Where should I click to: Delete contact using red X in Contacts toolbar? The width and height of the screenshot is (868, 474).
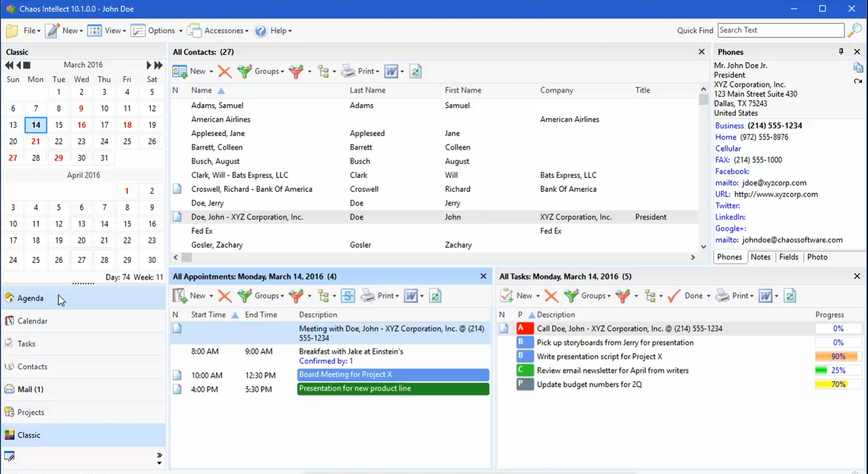tap(224, 71)
